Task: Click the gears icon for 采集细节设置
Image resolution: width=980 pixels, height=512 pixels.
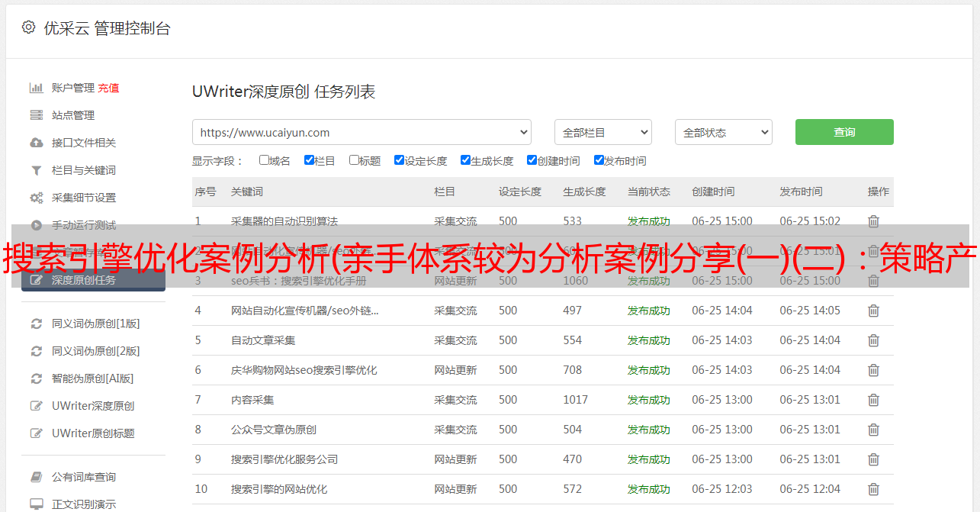Action: (x=36, y=198)
